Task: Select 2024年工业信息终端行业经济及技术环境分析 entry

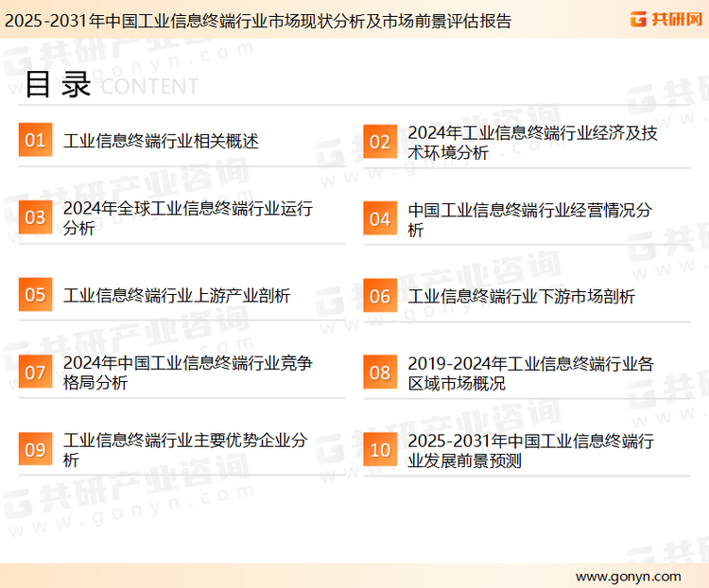Action: pyautogui.click(x=532, y=143)
